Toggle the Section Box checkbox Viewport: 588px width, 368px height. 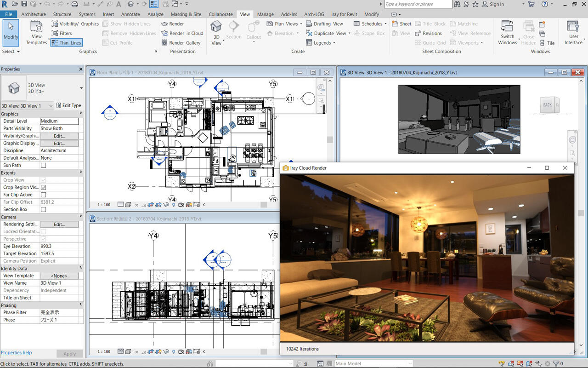(44, 210)
